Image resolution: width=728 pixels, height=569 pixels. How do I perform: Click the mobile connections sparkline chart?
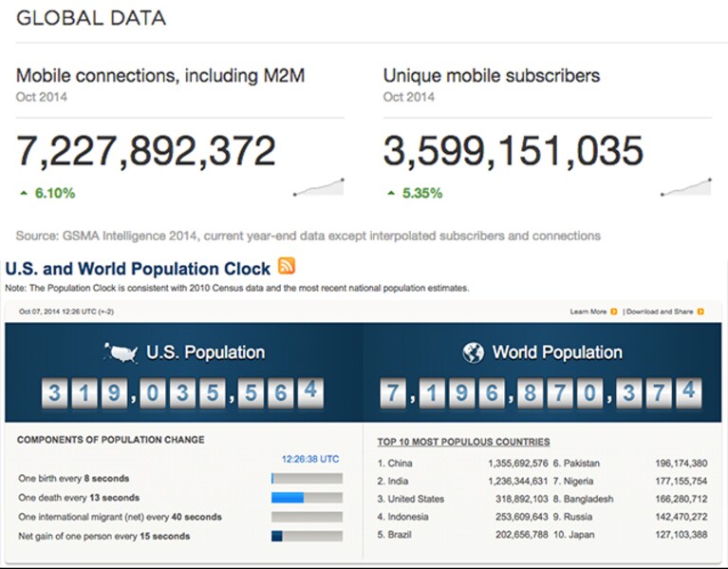coord(319,187)
